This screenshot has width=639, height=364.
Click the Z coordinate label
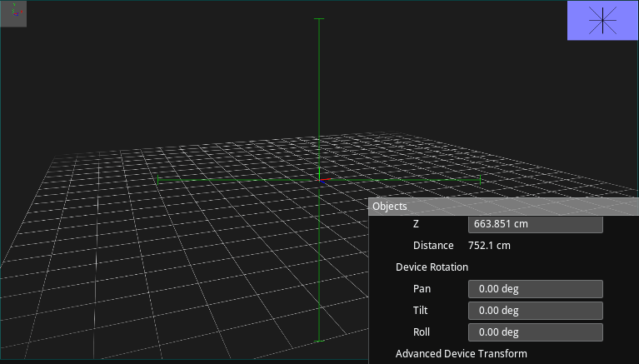(x=417, y=224)
